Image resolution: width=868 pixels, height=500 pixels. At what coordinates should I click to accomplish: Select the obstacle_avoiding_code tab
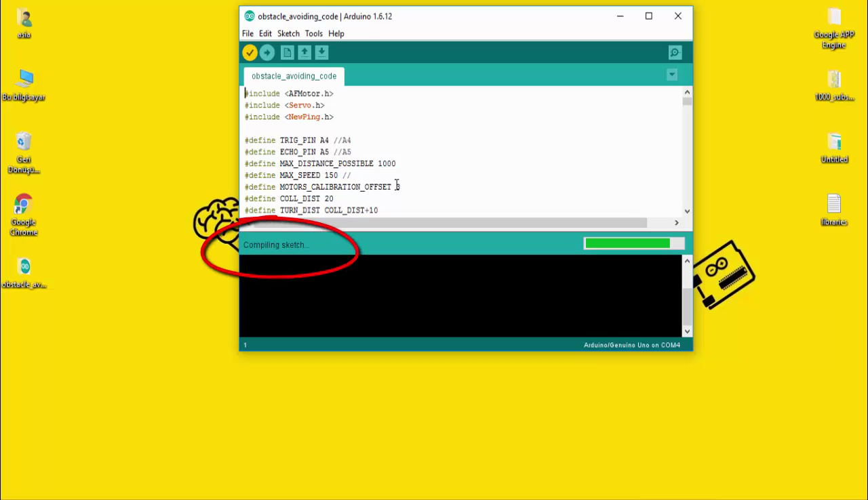(x=293, y=76)
